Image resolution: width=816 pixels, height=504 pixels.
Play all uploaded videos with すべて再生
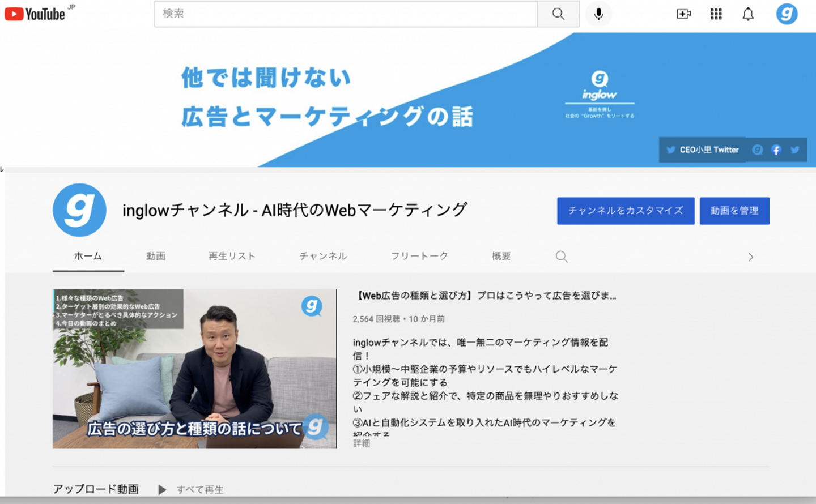point(192,489)
